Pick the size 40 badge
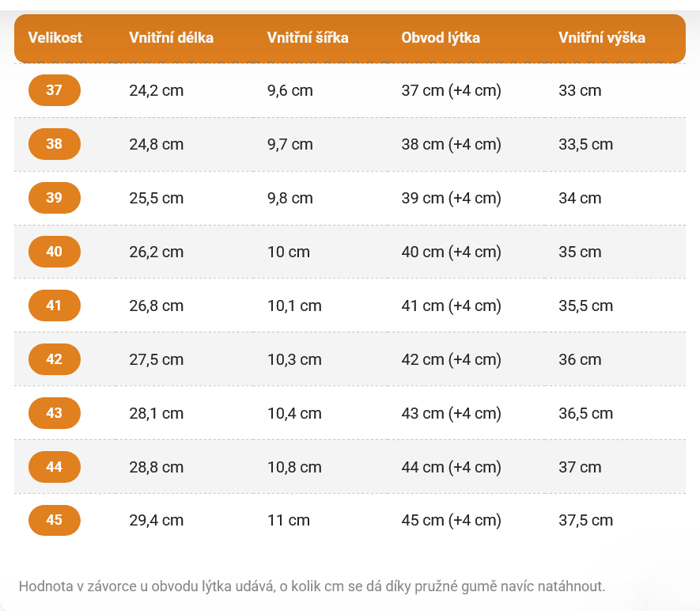Viewport: 700px width, 611px height. click(x=55, y=252)
